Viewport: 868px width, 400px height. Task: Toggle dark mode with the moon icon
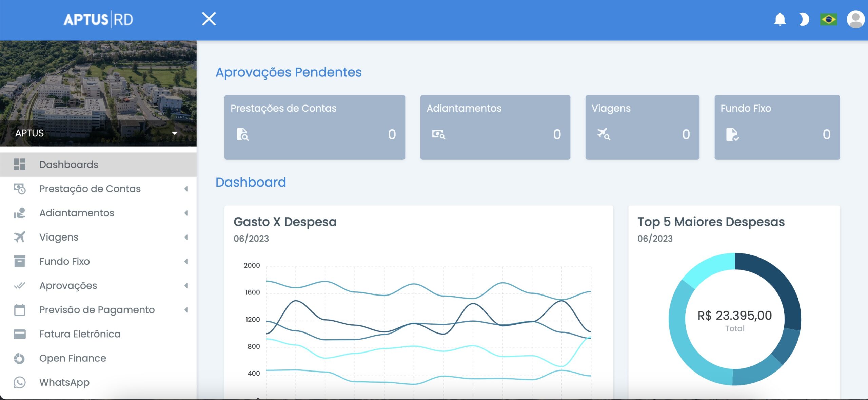tap(804, 19)
